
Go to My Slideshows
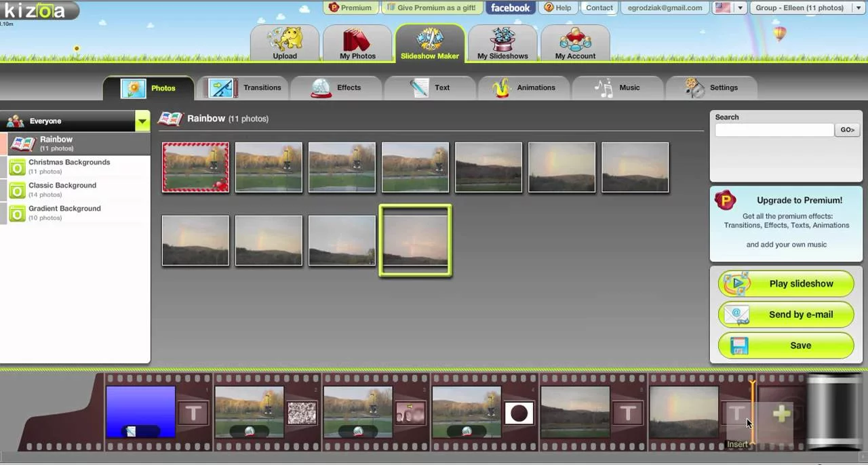(x=502, y=43)
